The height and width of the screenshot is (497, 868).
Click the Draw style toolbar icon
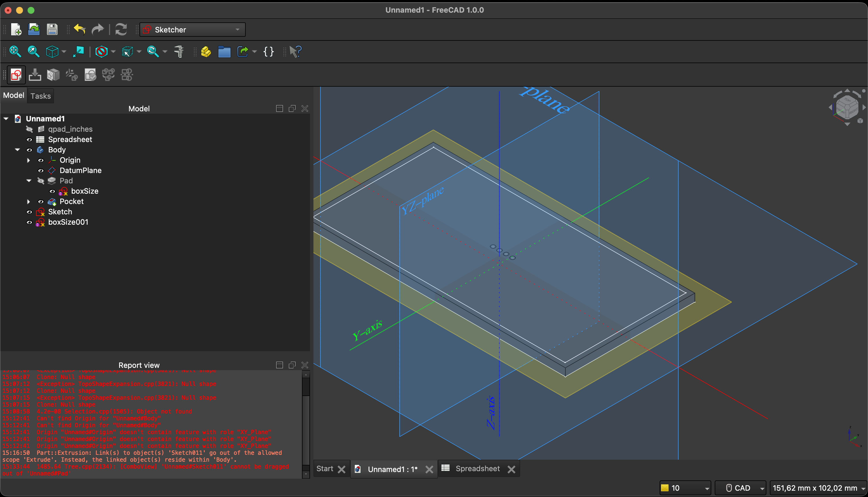tap(101, 51)
